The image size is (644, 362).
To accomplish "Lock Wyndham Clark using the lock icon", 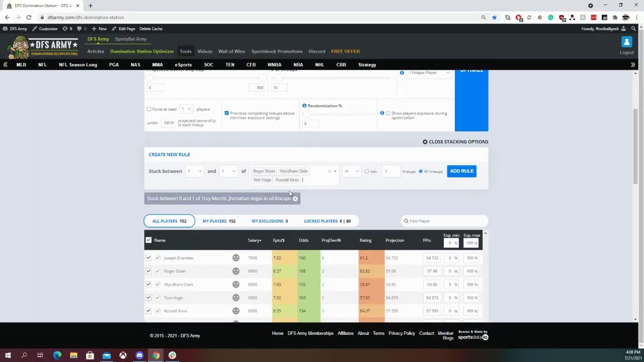I will tap(157, 285).
